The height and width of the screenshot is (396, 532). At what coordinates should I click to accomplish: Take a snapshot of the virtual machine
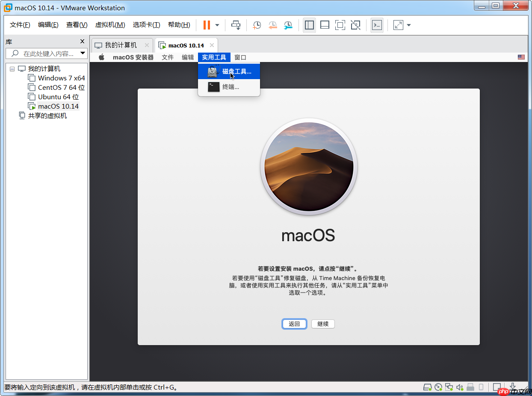[257, 25]
